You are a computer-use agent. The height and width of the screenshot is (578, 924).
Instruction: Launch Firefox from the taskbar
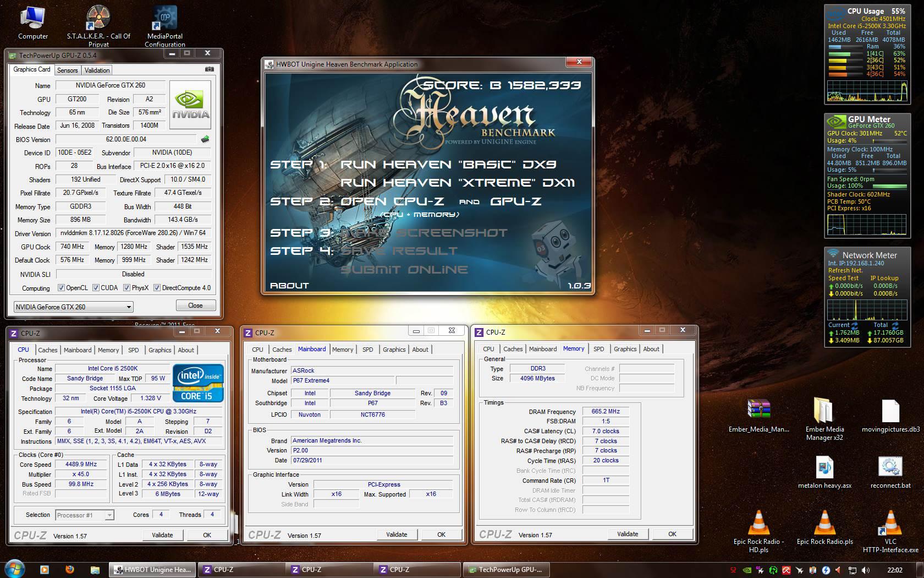(69, 570)
